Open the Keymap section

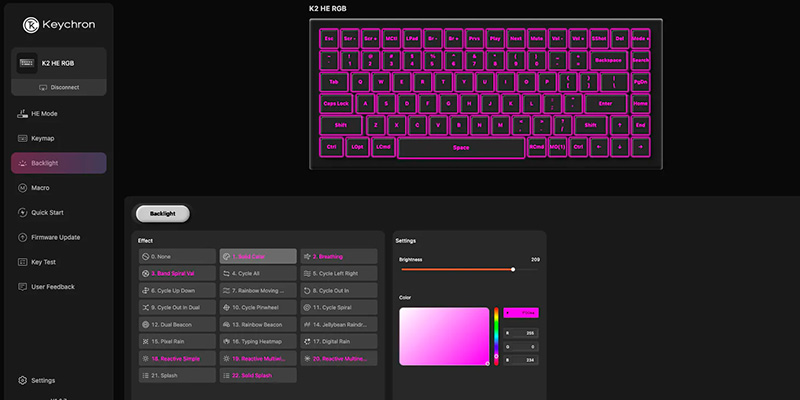[59, 138]
